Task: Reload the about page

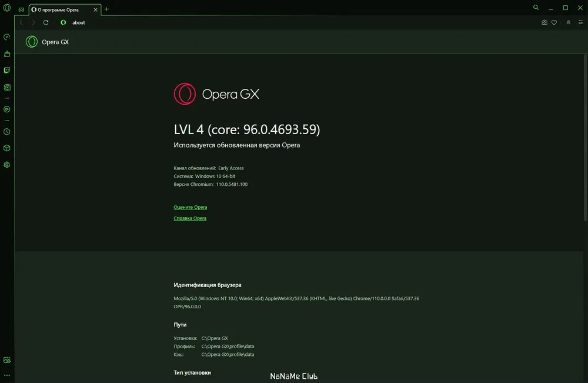Action: point(46,22)
